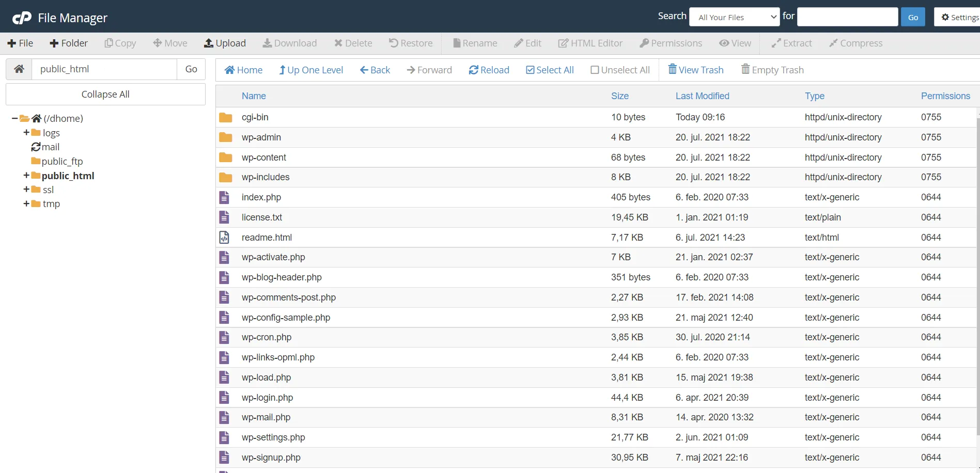Sort files by Size column
Image resolution: width=980 pixels, height=473 pixels.
click(x=620, y=96)
